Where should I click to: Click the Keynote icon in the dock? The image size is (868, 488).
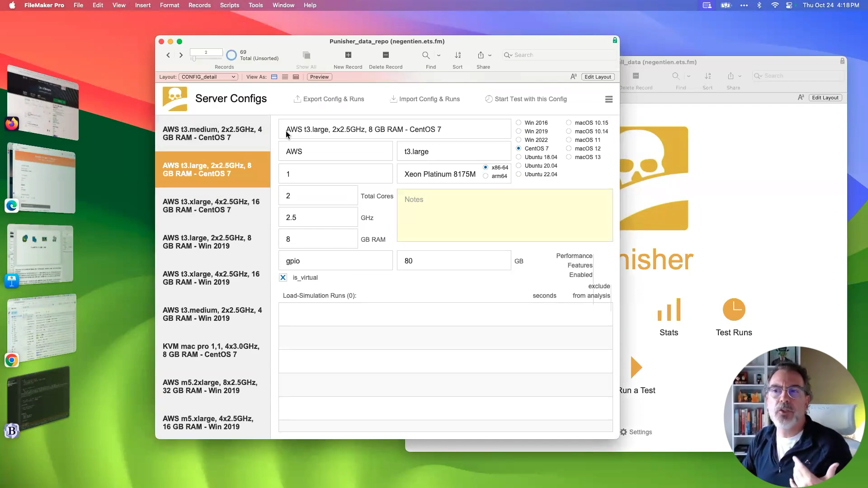tap(12, 281)
